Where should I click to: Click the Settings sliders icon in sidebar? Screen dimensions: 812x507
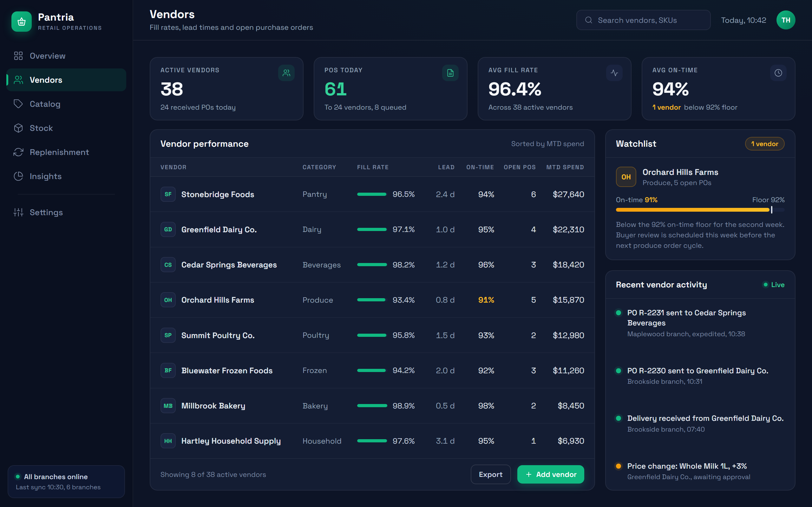pos(18,212)
